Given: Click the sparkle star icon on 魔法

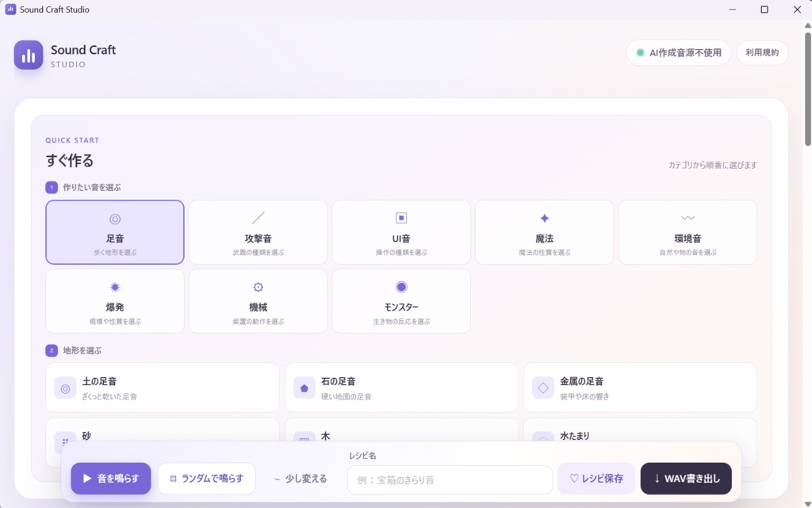Looking at the screenshot, I should [544, 218].
